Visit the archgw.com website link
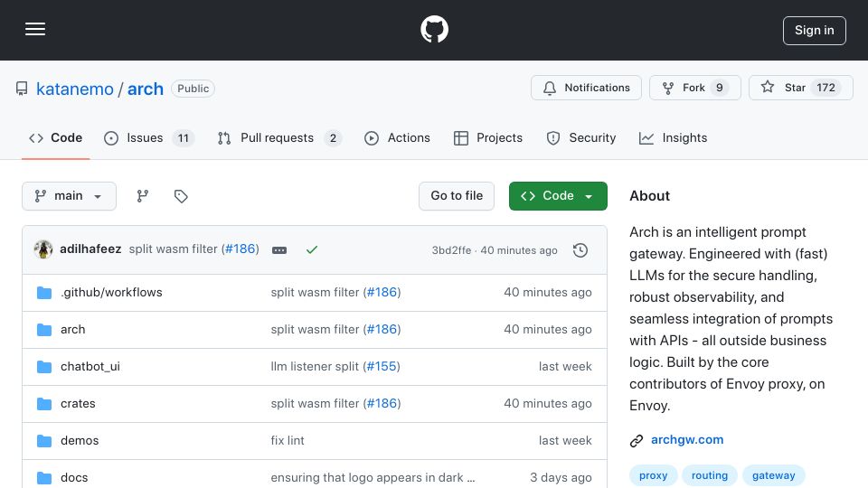The width and height of the screenshot is (868, 488). point(687,439)
